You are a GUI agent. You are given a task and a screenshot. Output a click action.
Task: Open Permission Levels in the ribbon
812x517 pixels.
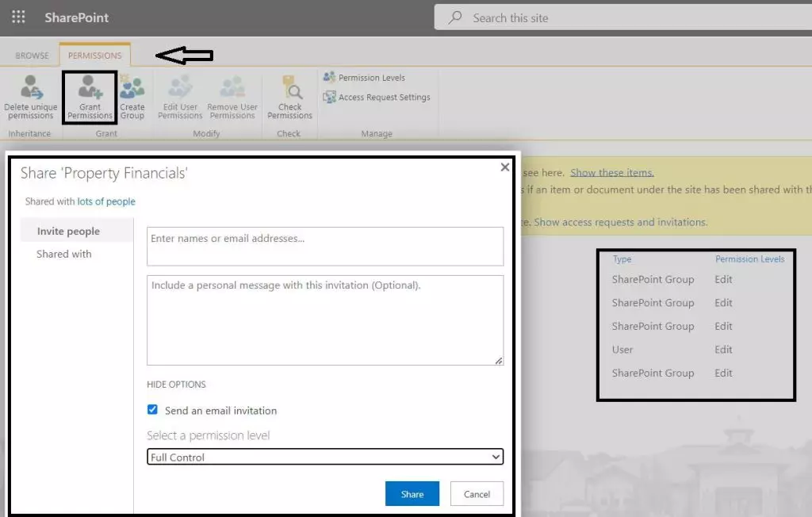pos(371,78)
